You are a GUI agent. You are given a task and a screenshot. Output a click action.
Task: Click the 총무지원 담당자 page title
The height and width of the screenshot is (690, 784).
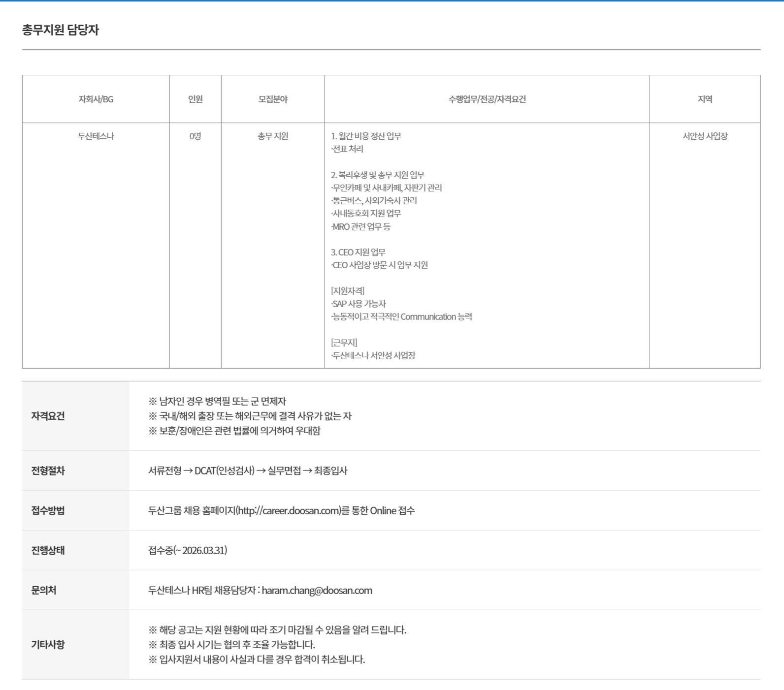pos(61,30)
